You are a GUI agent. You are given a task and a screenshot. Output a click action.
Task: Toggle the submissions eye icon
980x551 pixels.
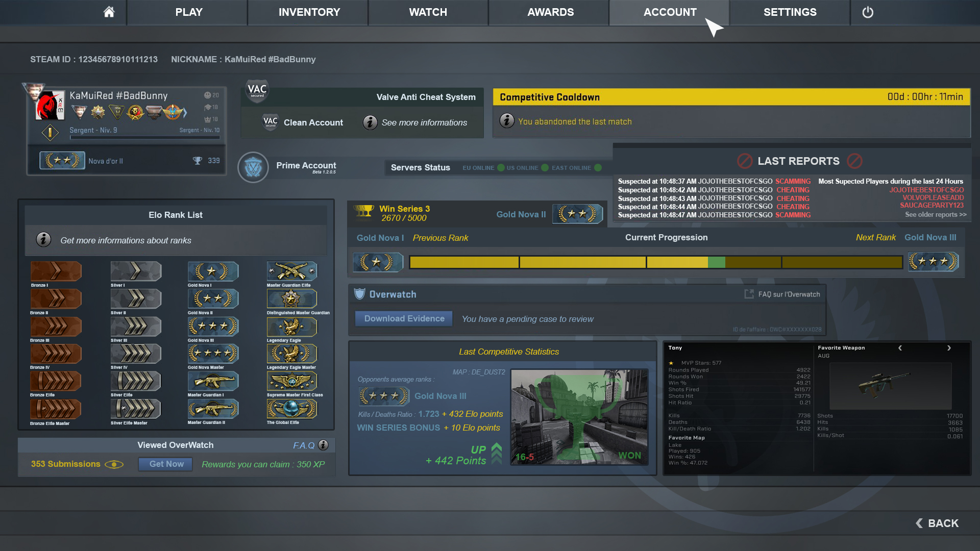[114, 464]
